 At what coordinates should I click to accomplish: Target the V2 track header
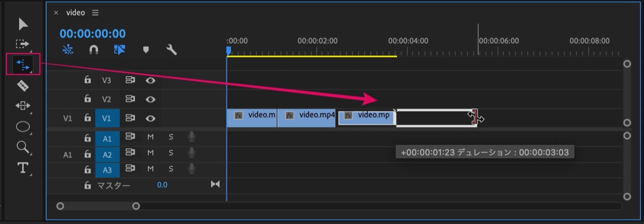coord(107,99)
